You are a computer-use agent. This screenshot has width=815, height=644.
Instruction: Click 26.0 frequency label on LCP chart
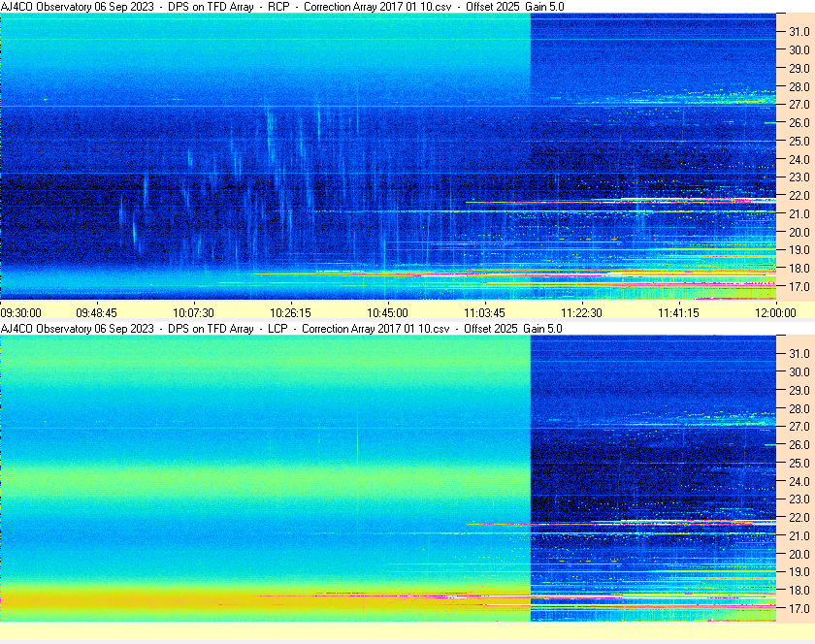799,445
